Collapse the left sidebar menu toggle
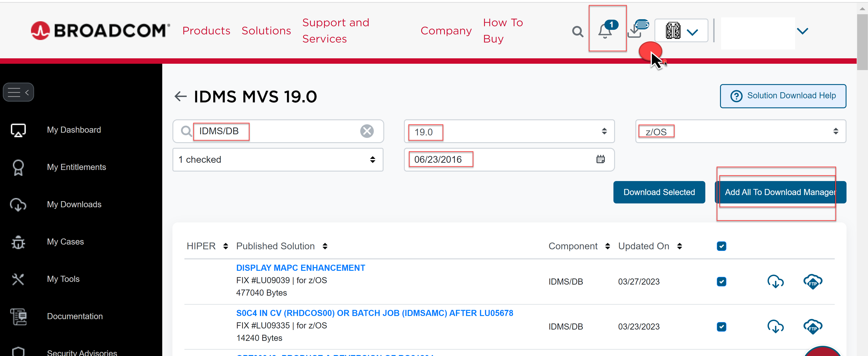868x356 pixels. pos(19,92)
